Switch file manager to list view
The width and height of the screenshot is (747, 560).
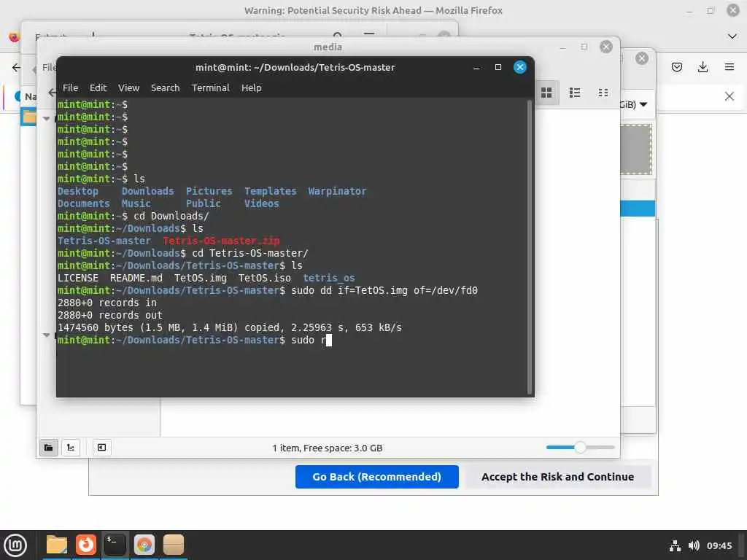(x=575, y=93)
